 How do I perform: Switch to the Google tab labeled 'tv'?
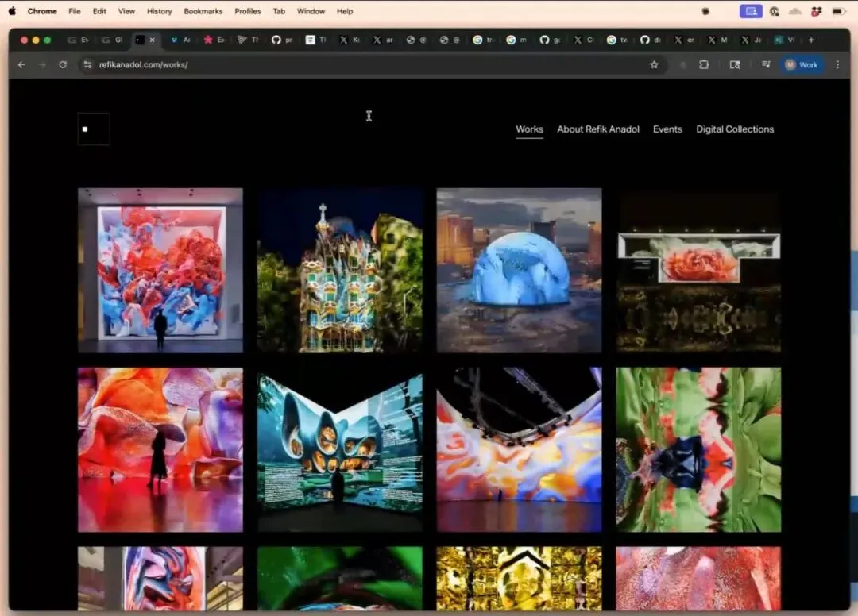pos(616,40)
